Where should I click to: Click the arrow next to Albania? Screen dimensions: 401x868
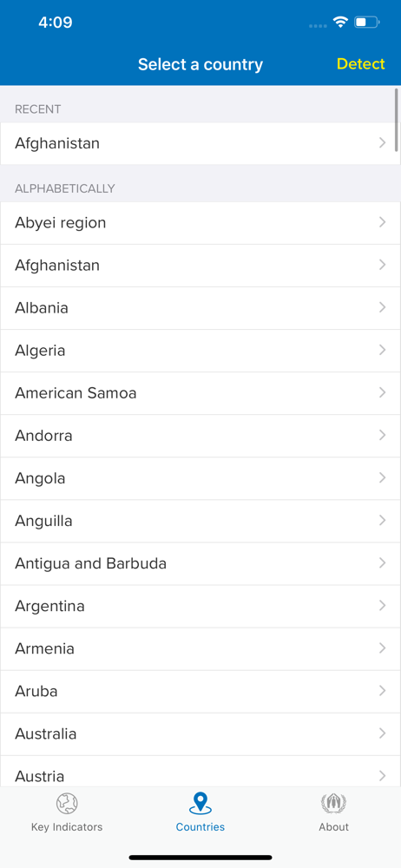tap(382, 307)
